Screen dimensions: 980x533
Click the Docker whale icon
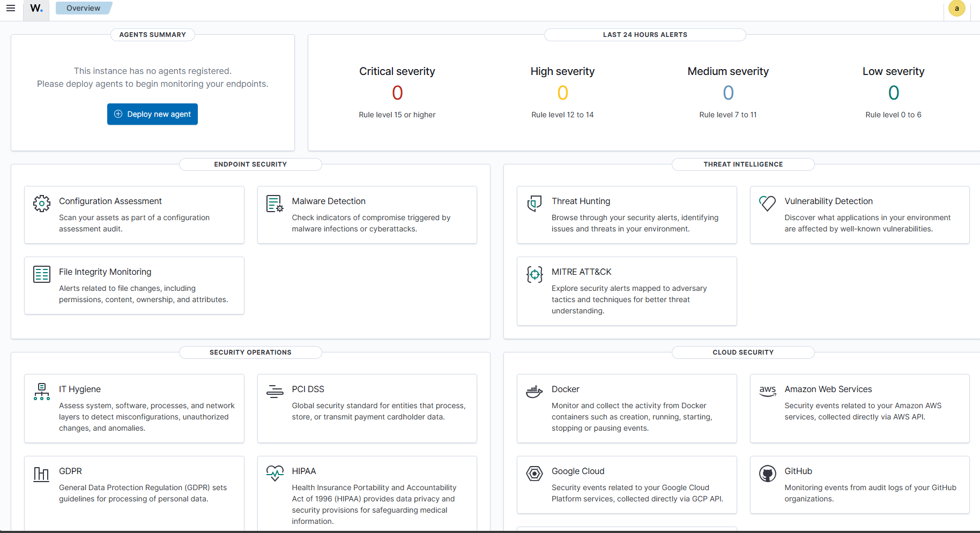534,392
